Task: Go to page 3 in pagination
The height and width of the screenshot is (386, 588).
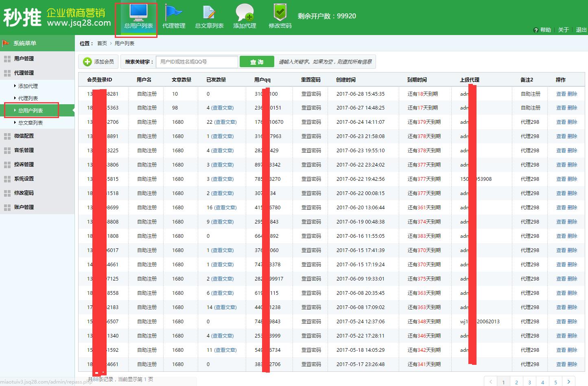Action: pyautogui.click(x=529, y=382)
